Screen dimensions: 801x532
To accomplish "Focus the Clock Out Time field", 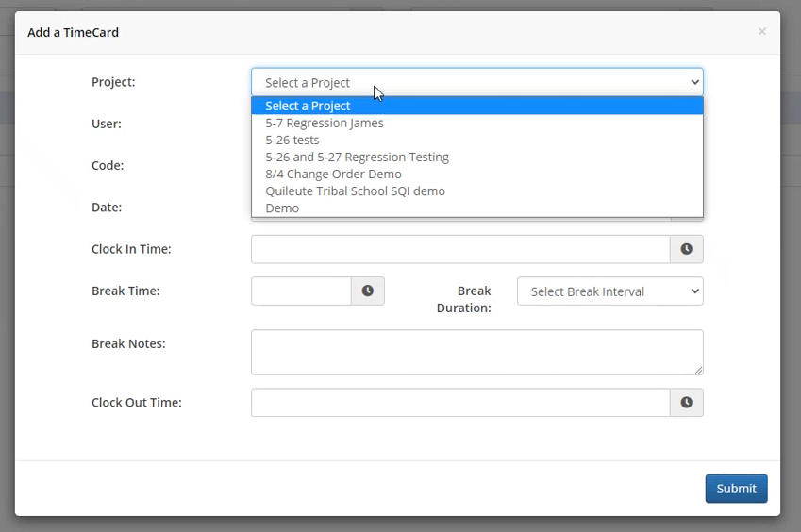I will tap(460, 403).
